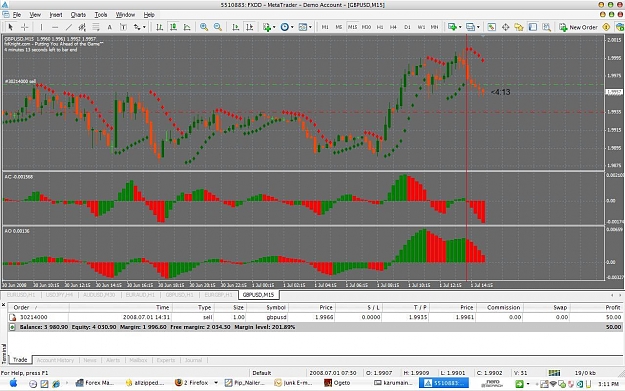Open the Experts terminal tab
625x391 pixels.
166,360
